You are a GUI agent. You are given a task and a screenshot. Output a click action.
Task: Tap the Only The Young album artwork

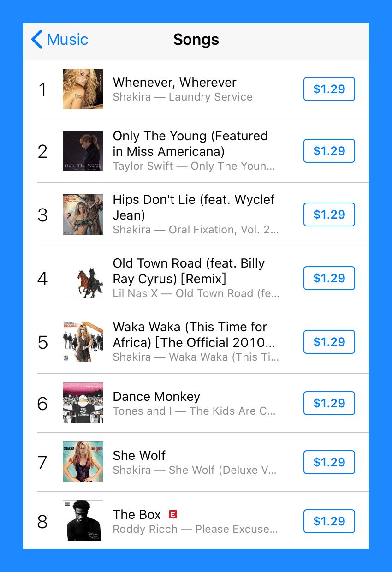[x=83, y=151]
